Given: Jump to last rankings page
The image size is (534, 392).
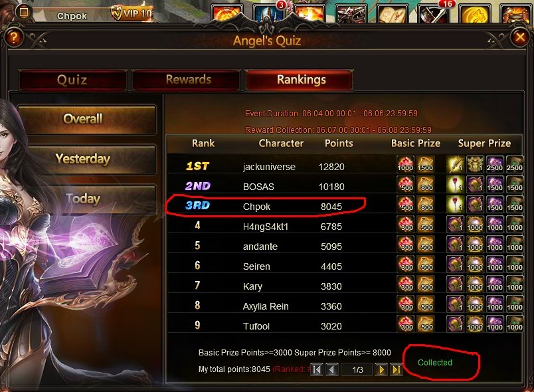Looking at the screenshot, I should click(x=396, y=369).
